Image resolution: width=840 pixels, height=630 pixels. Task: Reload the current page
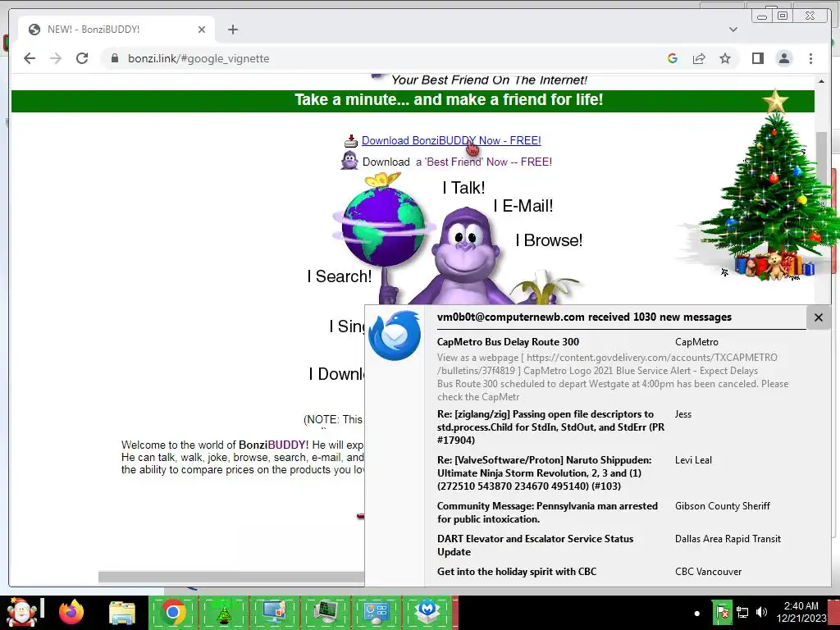(x=82, y=58)
